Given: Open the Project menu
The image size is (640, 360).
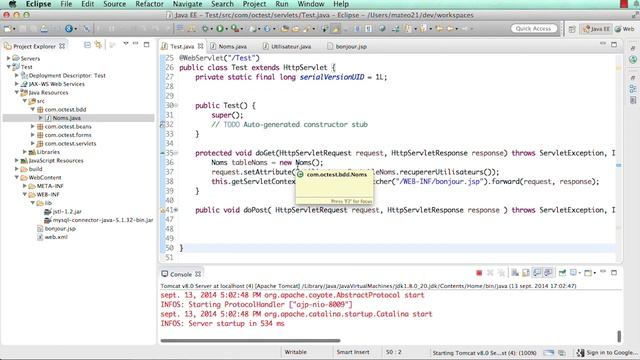Looking at the screenshot, I should (x=254, y=4).
